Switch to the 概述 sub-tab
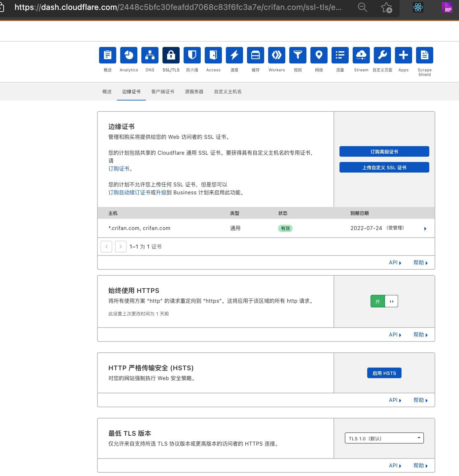This screenshot has height=476, width=459. (107, 92)
